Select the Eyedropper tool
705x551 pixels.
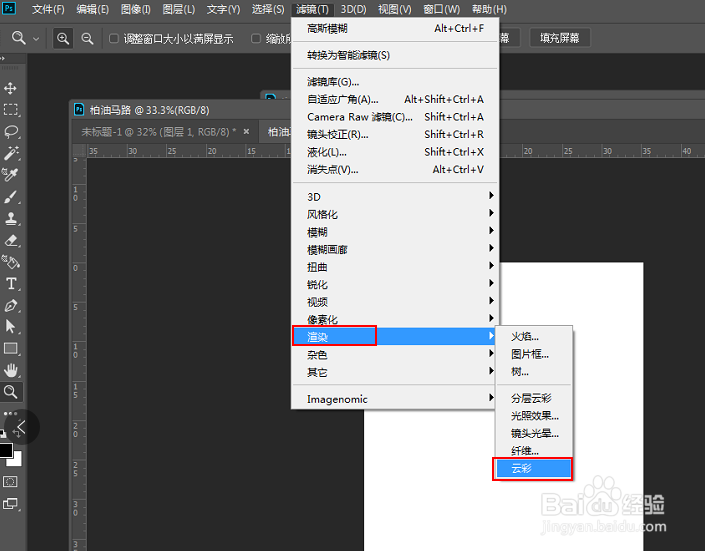point(10,175)
